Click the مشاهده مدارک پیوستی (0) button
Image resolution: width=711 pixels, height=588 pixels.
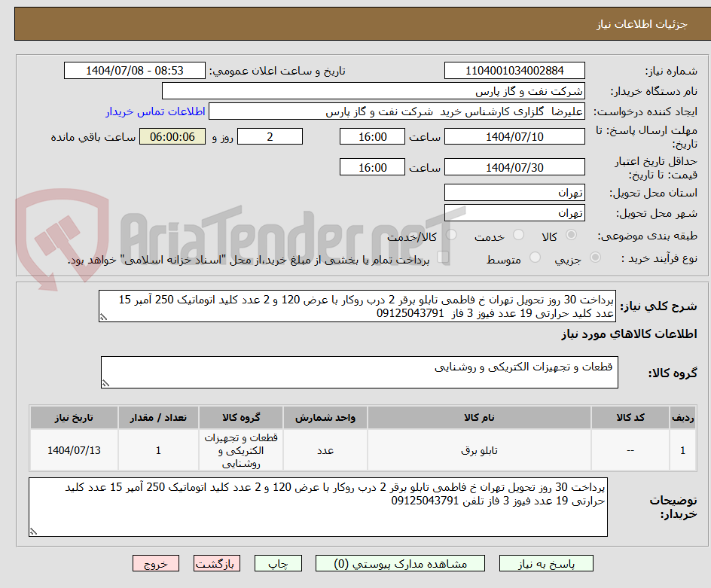coord(399,563)
